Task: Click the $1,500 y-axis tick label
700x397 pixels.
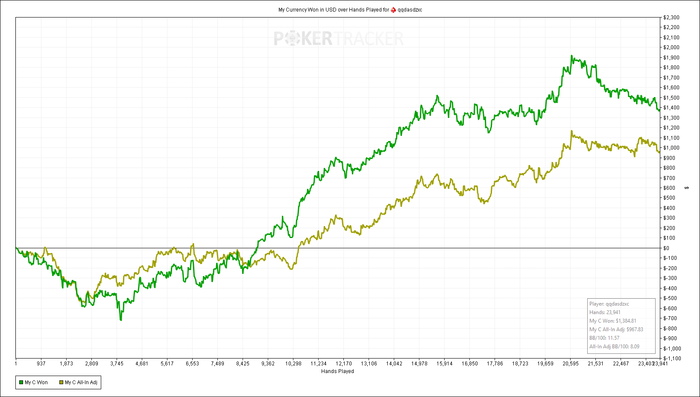Action: click(671, 97)
